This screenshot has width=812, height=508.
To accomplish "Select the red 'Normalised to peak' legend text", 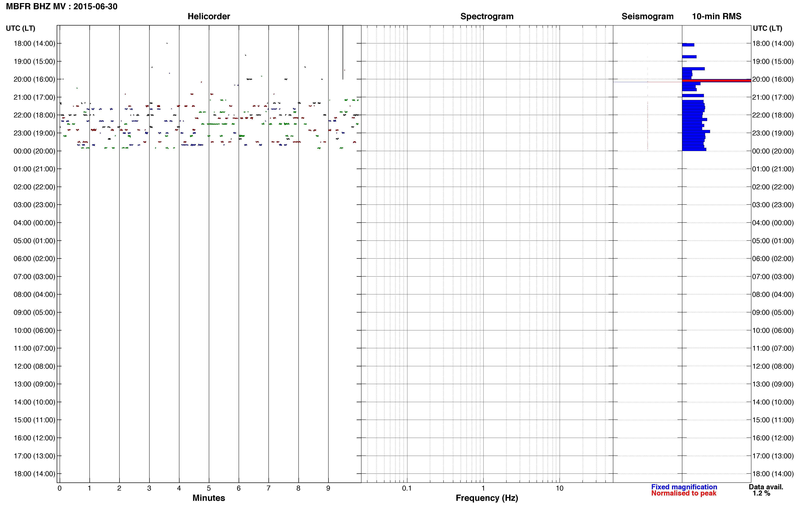I will coord(684,493).
